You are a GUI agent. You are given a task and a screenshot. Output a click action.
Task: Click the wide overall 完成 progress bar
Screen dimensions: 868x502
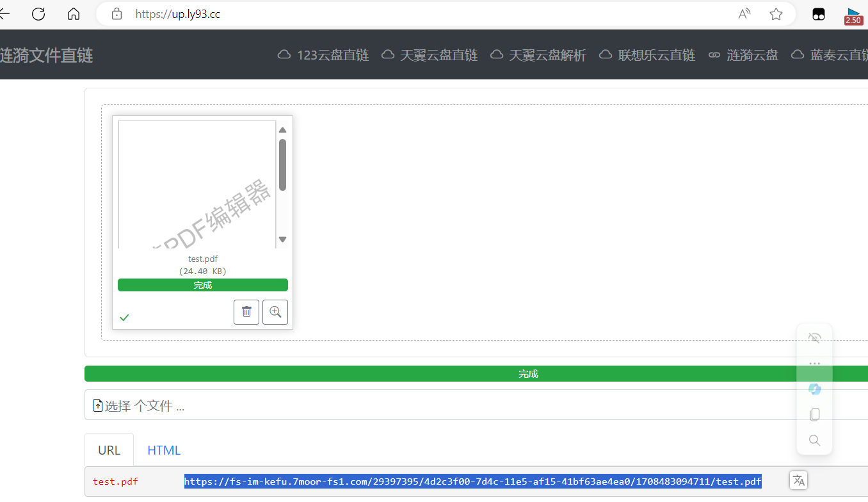tap(476, 374)
